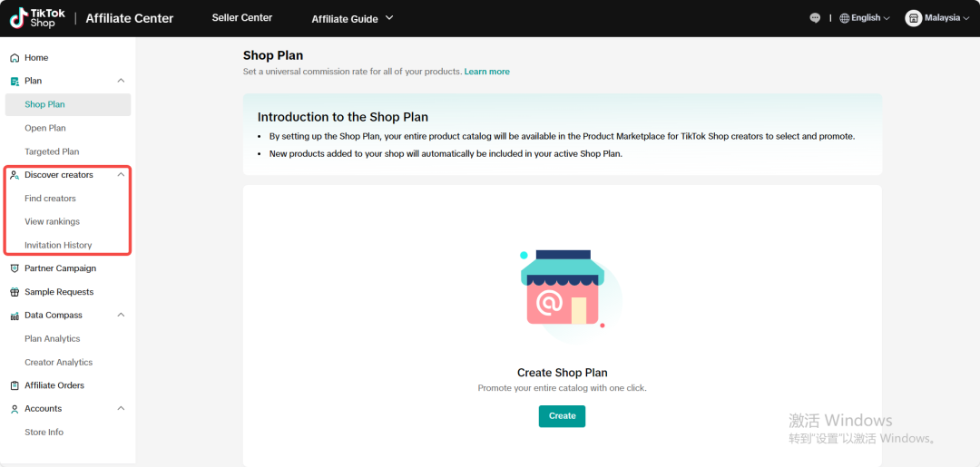Click the Malaysia store avatar icon

click(913, 18)
